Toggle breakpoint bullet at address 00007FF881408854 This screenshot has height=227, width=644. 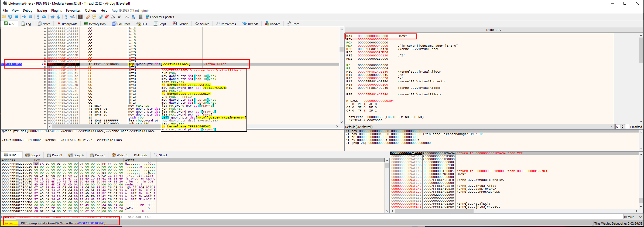coord(45,106)
